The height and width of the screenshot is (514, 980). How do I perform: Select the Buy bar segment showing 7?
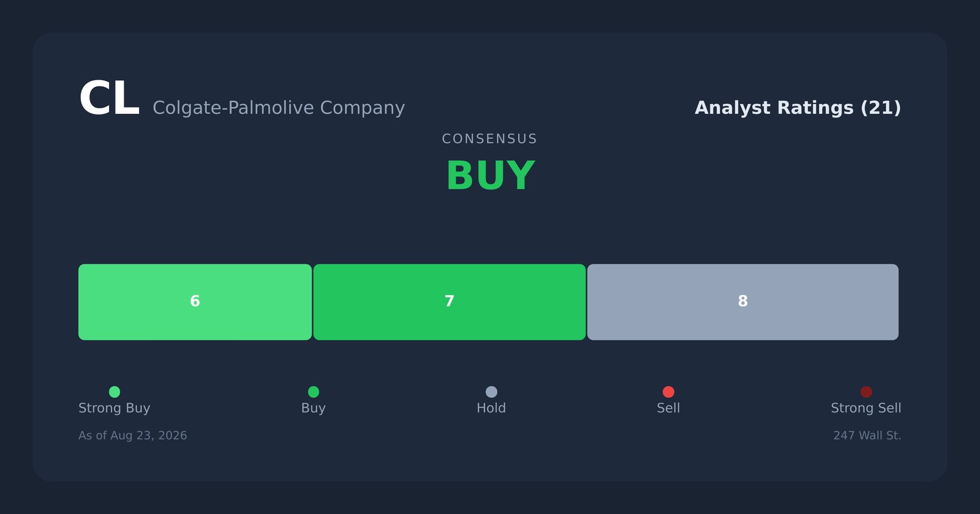(x=450, y=302)
